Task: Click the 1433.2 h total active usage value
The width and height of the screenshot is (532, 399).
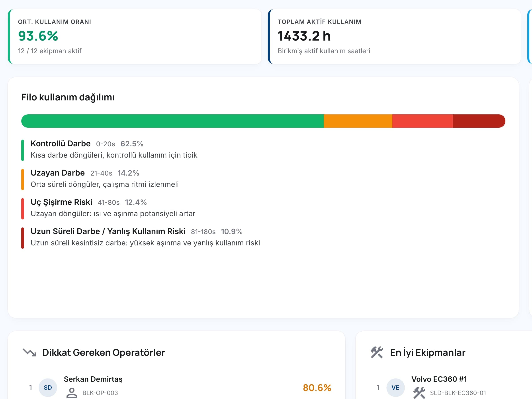Action: (304, 36)
